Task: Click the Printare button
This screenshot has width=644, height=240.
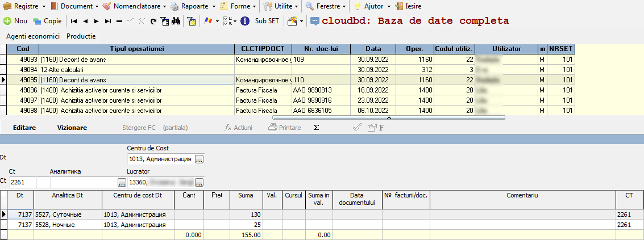Action: (285, 128)
